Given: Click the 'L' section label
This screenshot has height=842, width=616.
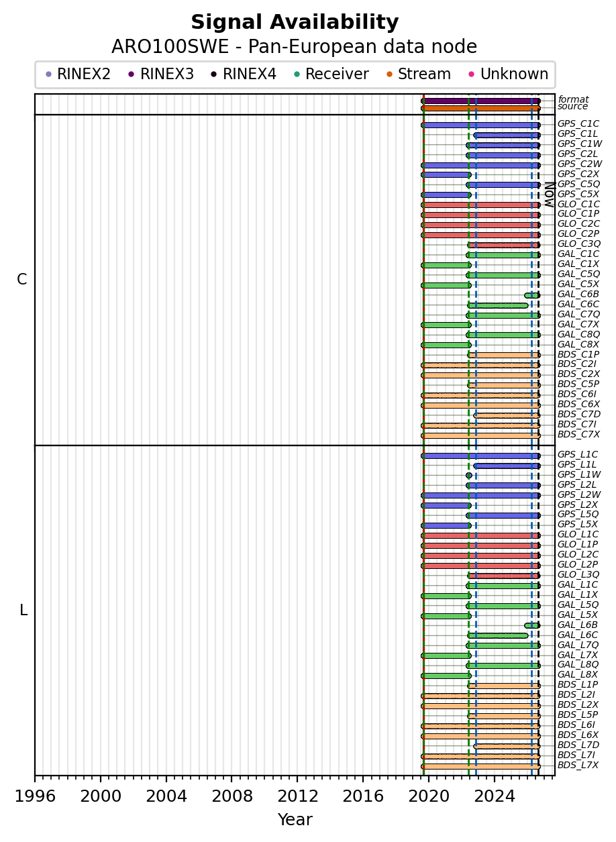Looking at the screenshot, I should (x=23, y=611).
